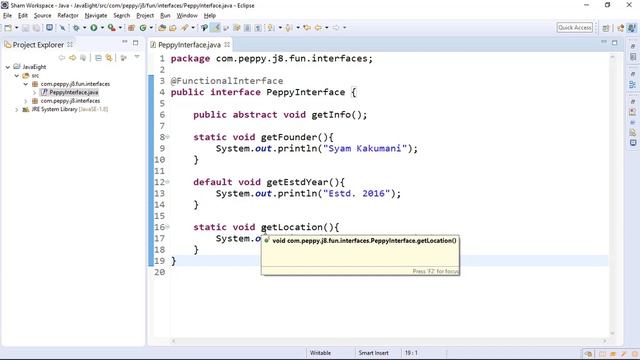The width and height of the screenshot is (640, 360).
Task: Maximize the editor area
Action: coord(615,42)
